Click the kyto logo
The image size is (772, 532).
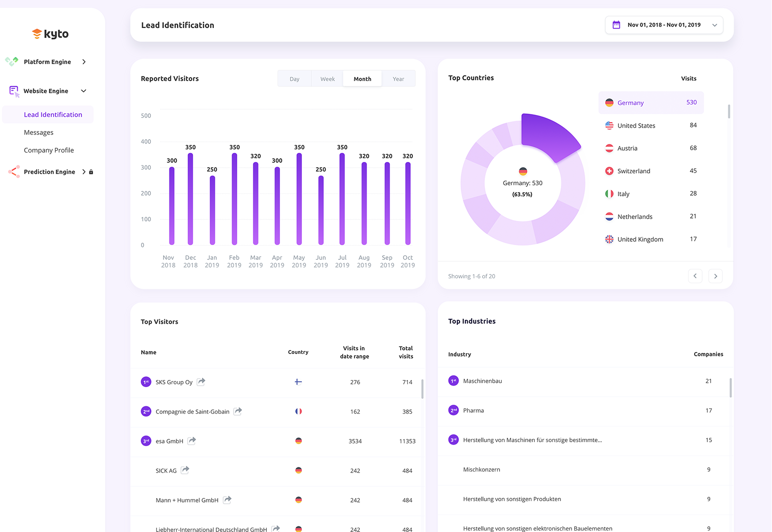point(50,34)
